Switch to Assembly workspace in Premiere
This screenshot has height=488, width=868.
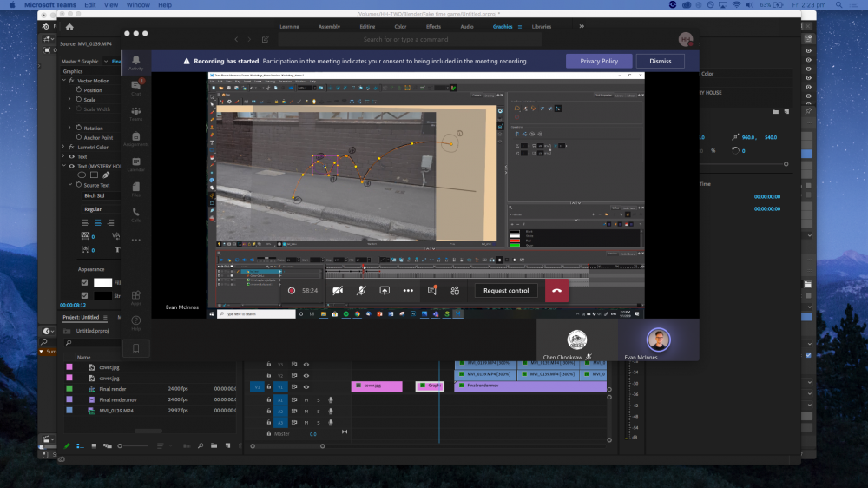pos(329,27)
